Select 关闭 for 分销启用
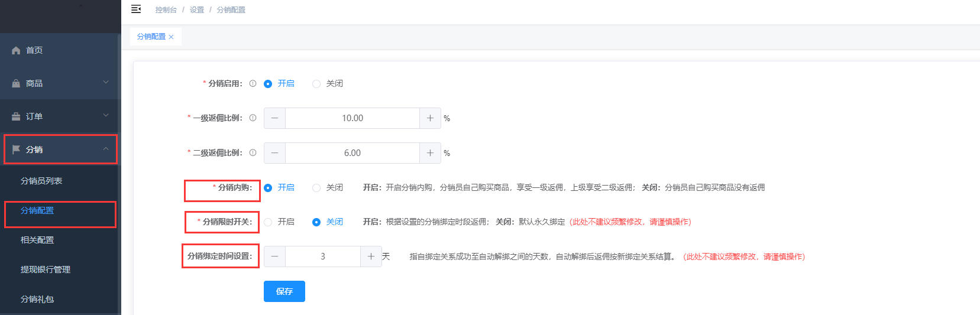 [x=316, y=84]
